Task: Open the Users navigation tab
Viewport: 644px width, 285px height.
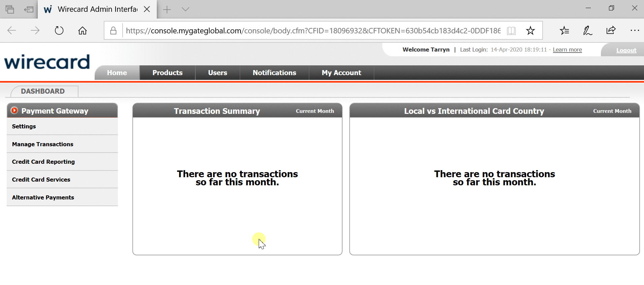Action: [218, 73]
